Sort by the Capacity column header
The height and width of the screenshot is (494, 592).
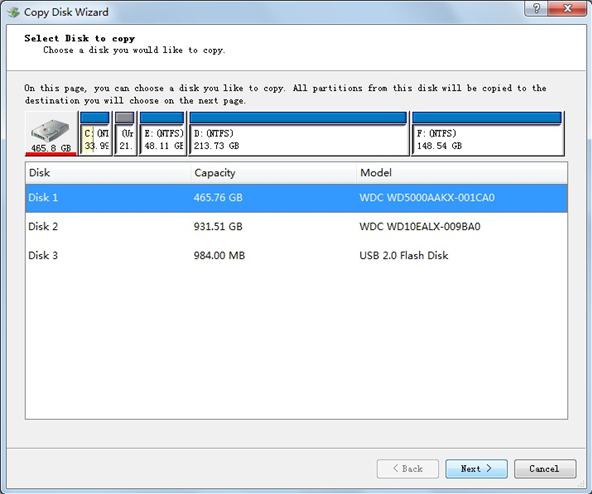tap(273, 173)
